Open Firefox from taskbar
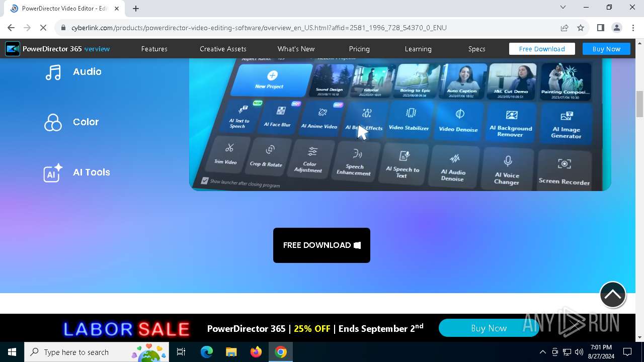This screenshot has width=644, height=362. click(256, 352)
